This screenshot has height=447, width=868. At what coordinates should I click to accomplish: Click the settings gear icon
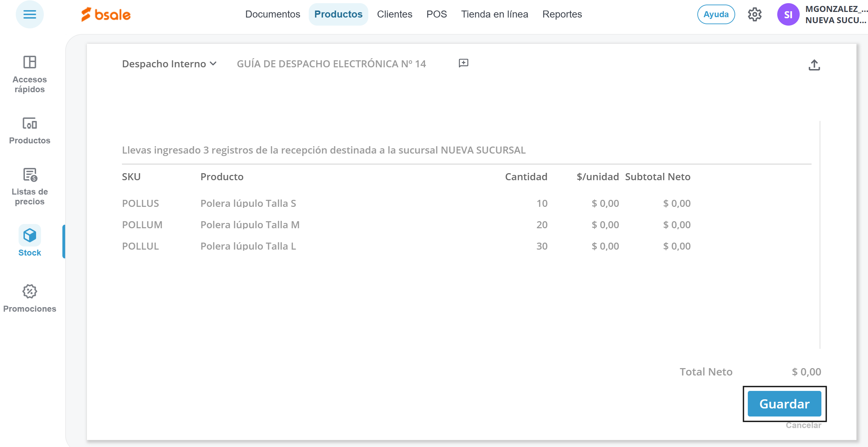[754, 14]
